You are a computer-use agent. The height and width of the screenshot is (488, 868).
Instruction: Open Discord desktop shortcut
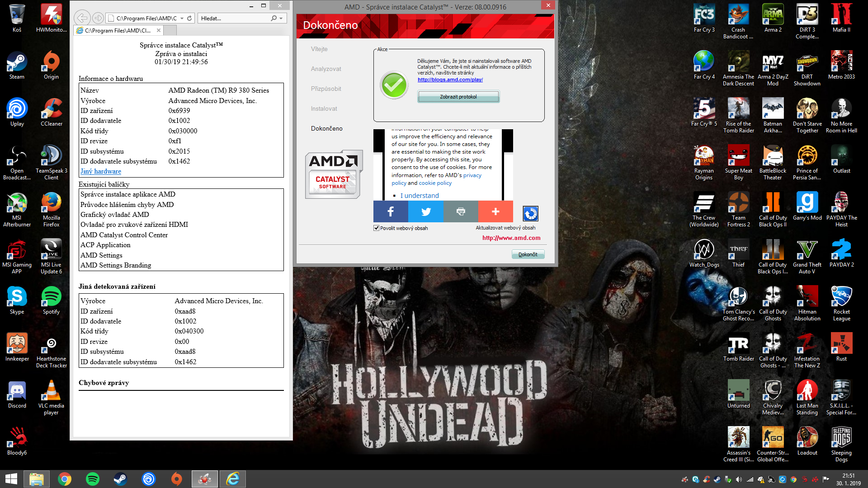click(17, 394)
